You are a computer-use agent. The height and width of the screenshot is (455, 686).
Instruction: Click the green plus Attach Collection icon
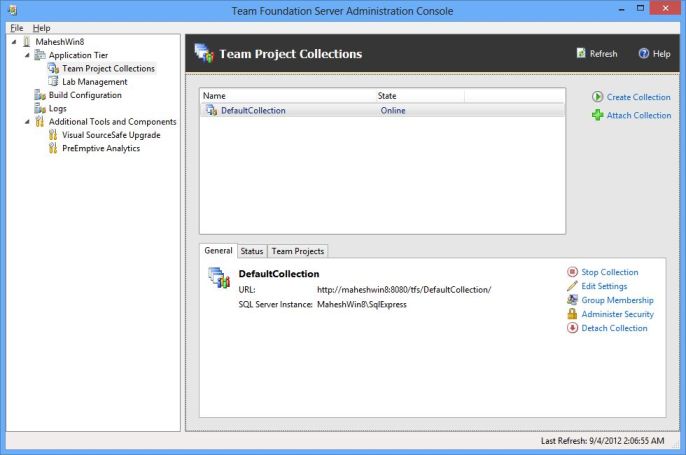[x=597, y=115]
